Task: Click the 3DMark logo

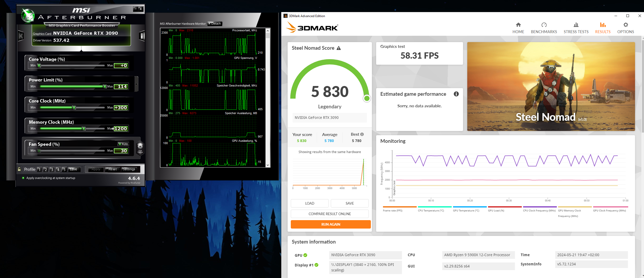Action: coord(312,27)
